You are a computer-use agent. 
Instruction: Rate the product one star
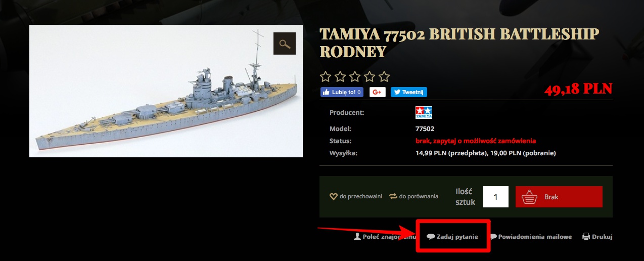[326, 77]
